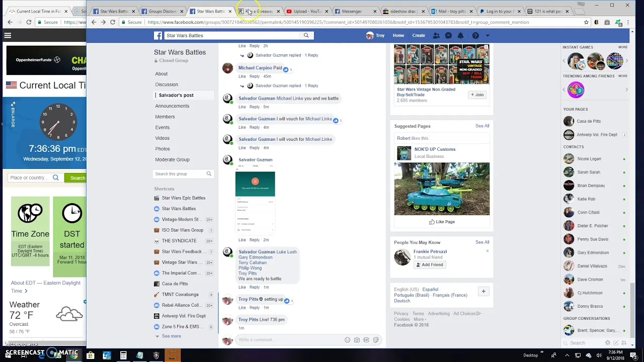Image resolution: width=644 pixels, height=362 pixels.
Task: Click the Home link in Facebook header
Action: coord(398,35)
